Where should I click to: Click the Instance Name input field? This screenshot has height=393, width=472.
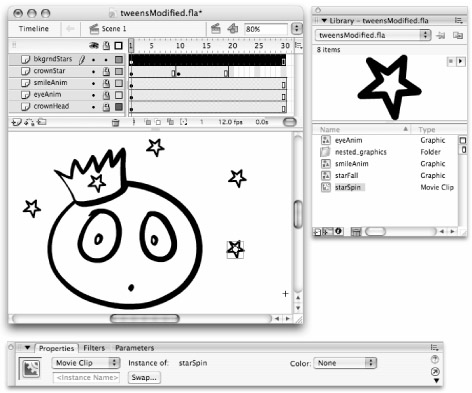click(x=86, y=378)
